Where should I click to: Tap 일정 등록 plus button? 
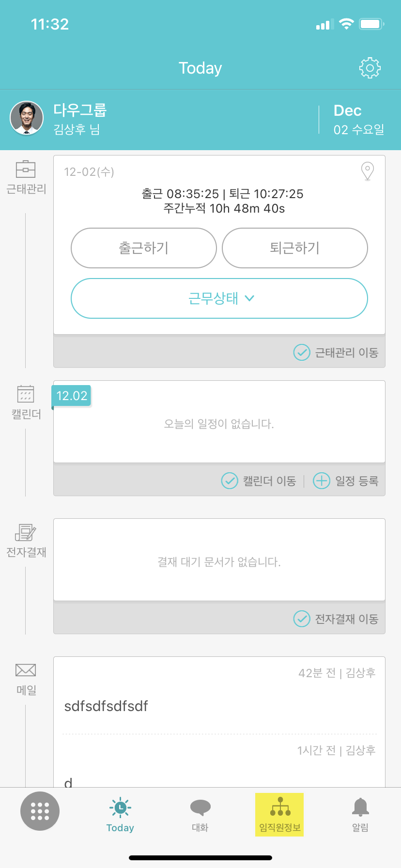[x=346, y=481]
